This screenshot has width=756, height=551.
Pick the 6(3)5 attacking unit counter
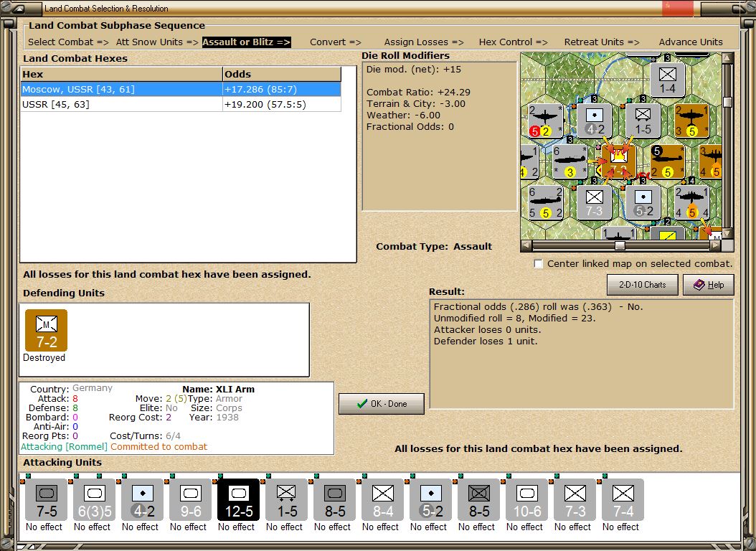[x=94, y=499]
